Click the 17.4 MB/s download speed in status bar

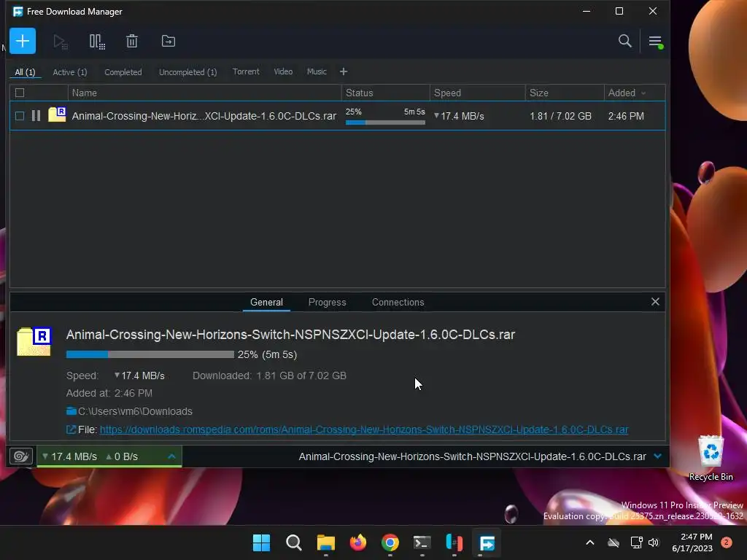(x=69, y=456)
